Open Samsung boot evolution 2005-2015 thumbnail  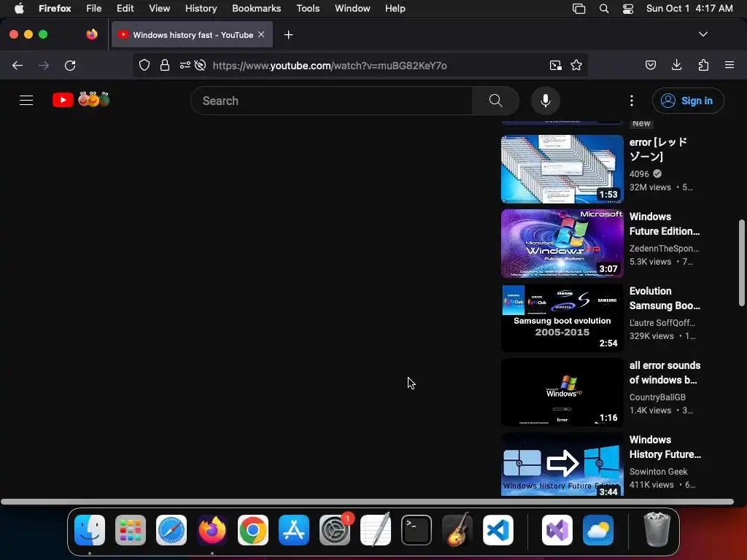pyautogui.click(x=562, y=318)
